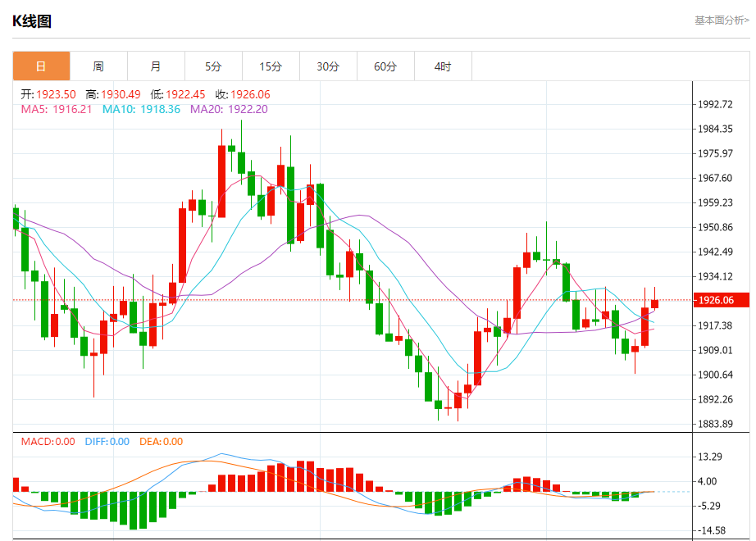Click the DIFF:0.00 indicator label
Viewport: 756px width, 541px height.
click(107, 442)
